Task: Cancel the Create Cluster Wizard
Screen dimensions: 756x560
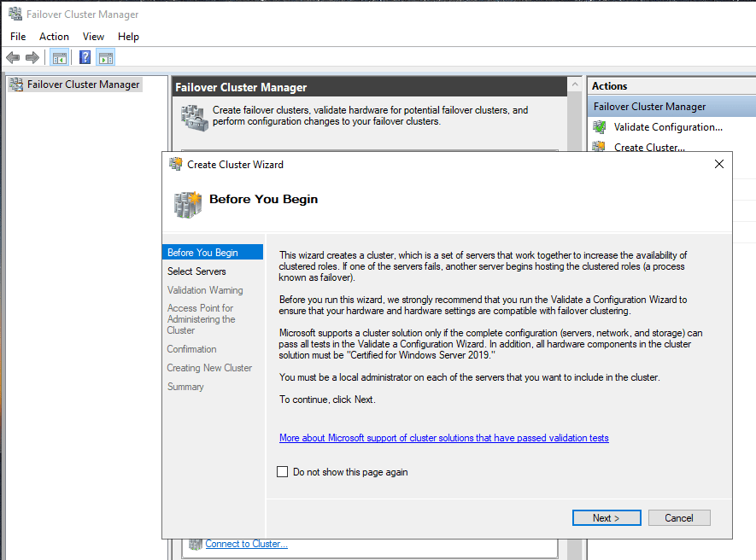Action: click(679, 518)
